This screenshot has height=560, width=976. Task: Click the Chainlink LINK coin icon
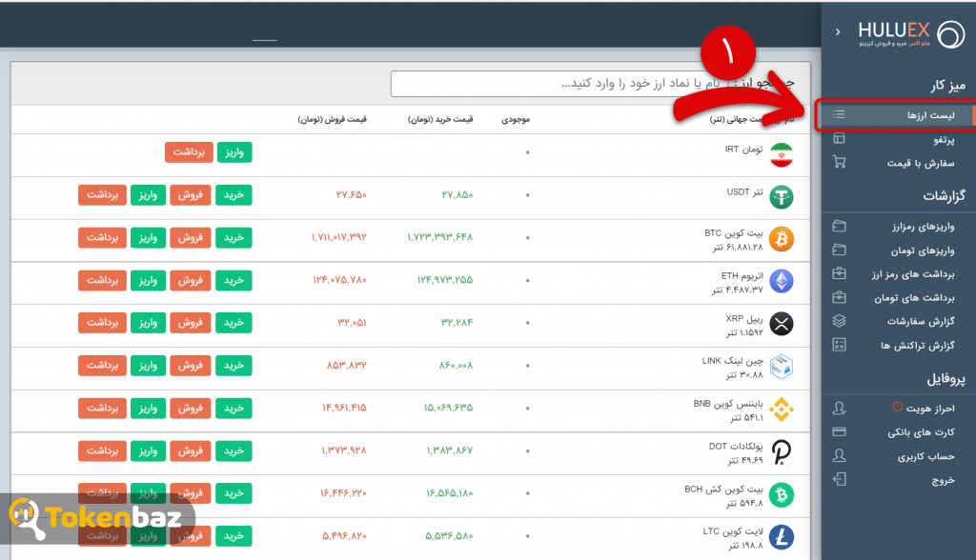click(x=782, y=367)
